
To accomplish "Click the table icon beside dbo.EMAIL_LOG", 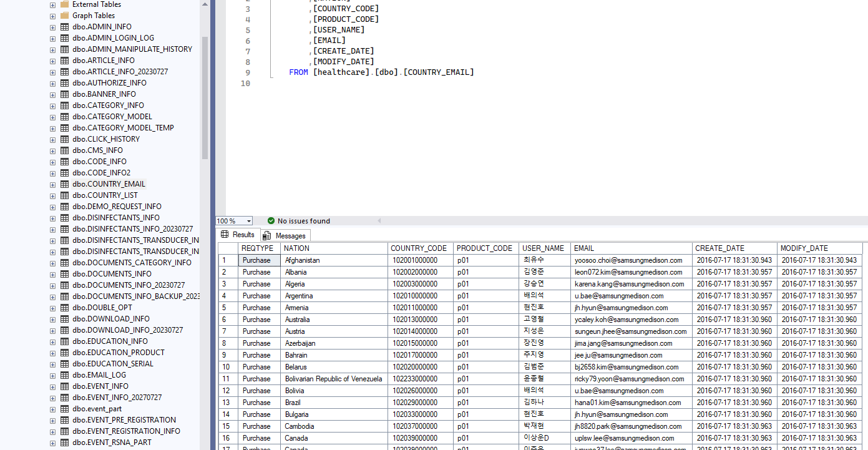I will click(x=64, y=375).
